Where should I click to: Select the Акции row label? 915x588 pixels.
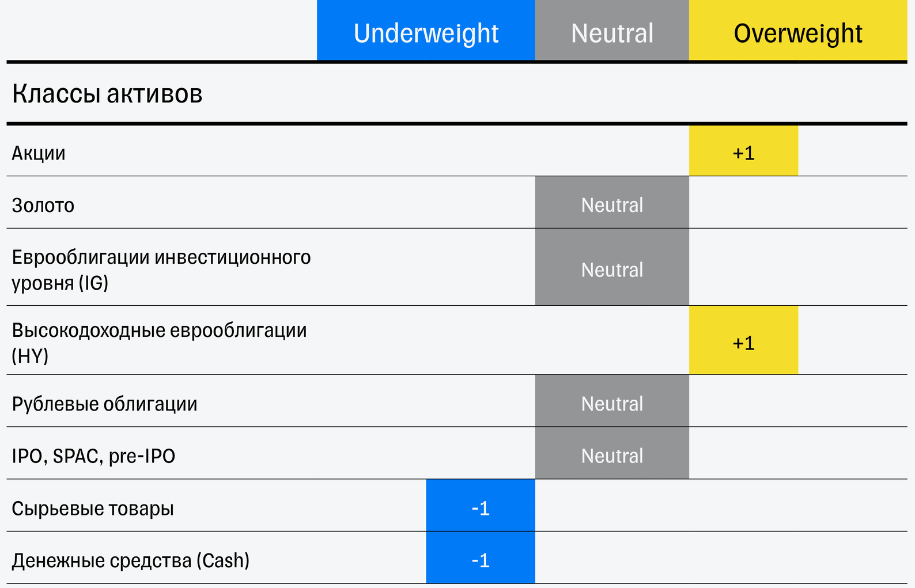click(x=39, y=153)
